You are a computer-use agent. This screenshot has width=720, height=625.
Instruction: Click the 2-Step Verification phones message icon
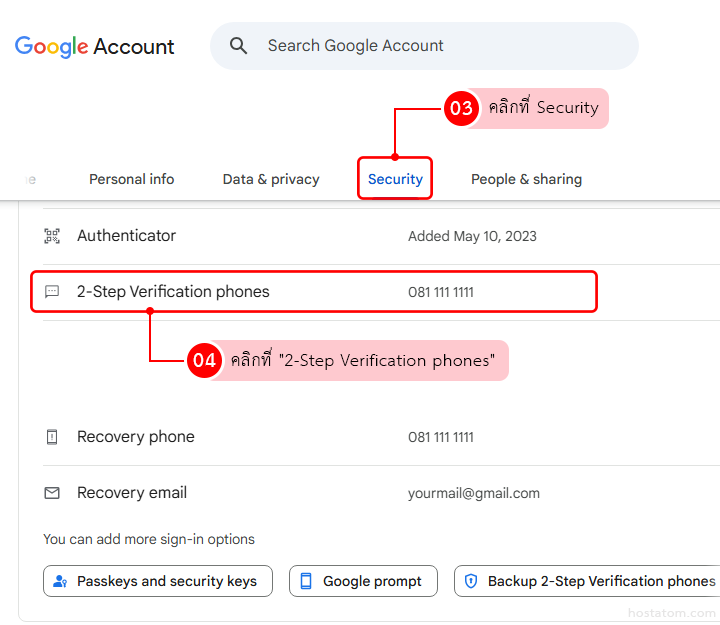(52, 292)
